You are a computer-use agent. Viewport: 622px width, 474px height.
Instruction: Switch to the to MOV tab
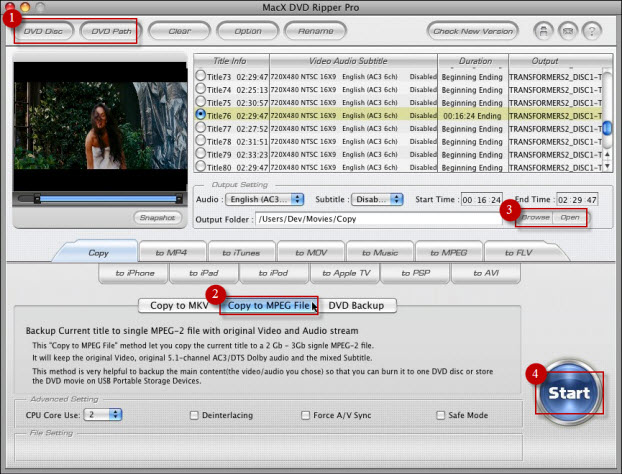[x=311, y=253]
